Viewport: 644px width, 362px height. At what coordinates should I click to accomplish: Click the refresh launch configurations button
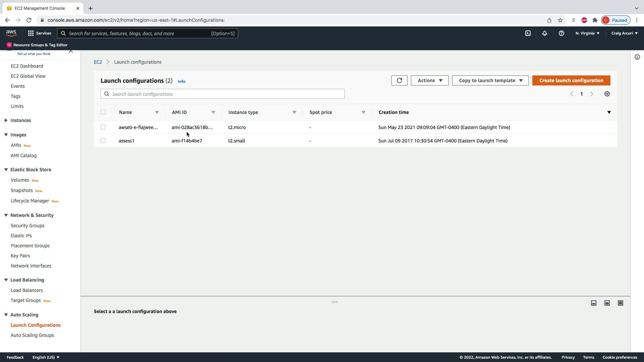click(x=399, y=80)
